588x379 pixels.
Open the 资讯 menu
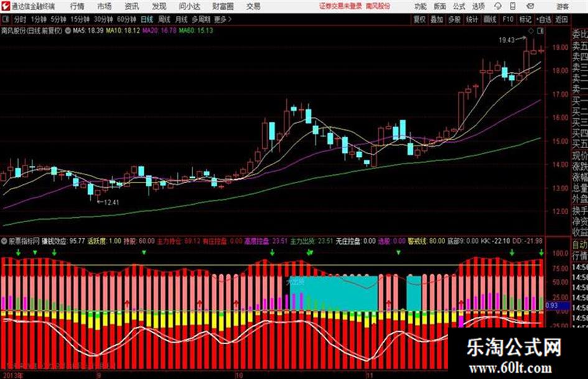tap(132, 6)
